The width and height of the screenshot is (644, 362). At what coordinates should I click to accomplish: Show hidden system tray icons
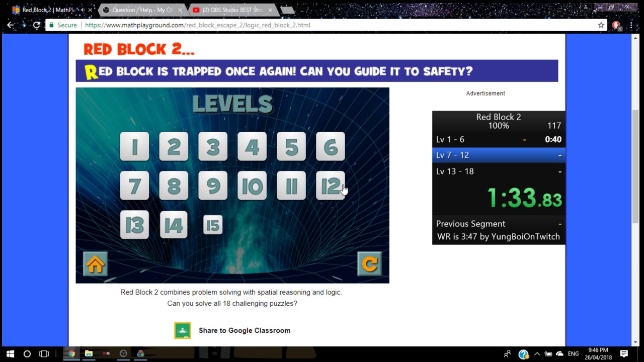point(537,354)
